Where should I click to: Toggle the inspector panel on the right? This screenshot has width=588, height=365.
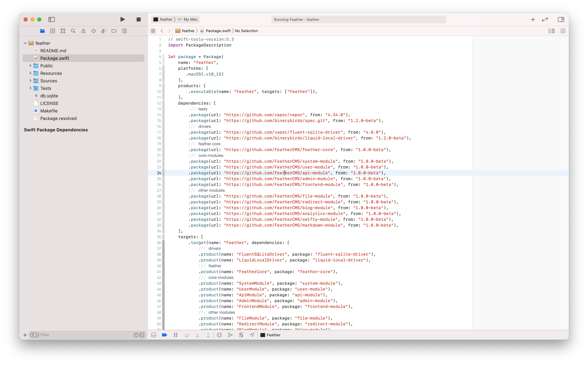click(x=561, y=19)
